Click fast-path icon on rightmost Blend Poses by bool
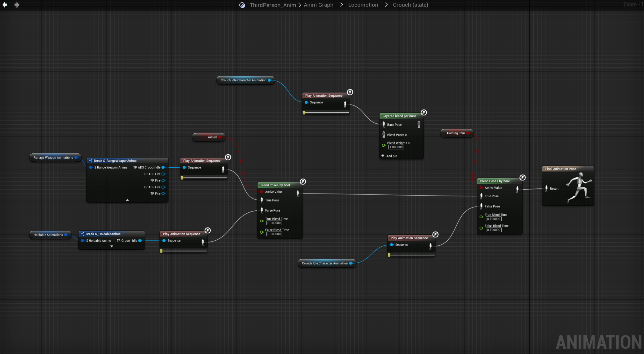The image size is (644, 354). click(x=522, y=178)
